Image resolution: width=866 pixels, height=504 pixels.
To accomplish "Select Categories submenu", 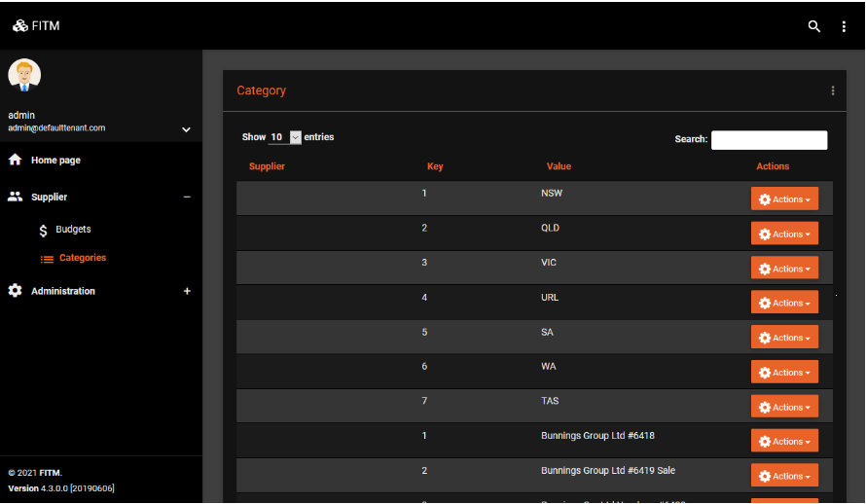I will click(83, 258).
